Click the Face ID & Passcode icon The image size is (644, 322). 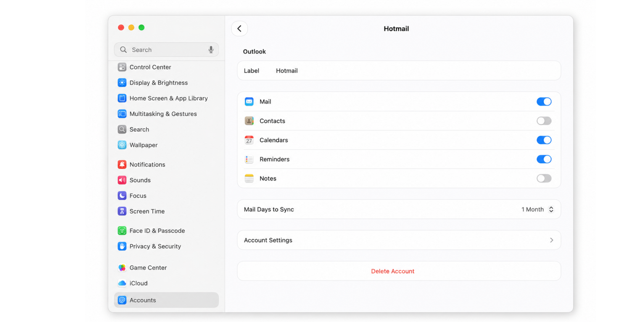coord(122,231)
